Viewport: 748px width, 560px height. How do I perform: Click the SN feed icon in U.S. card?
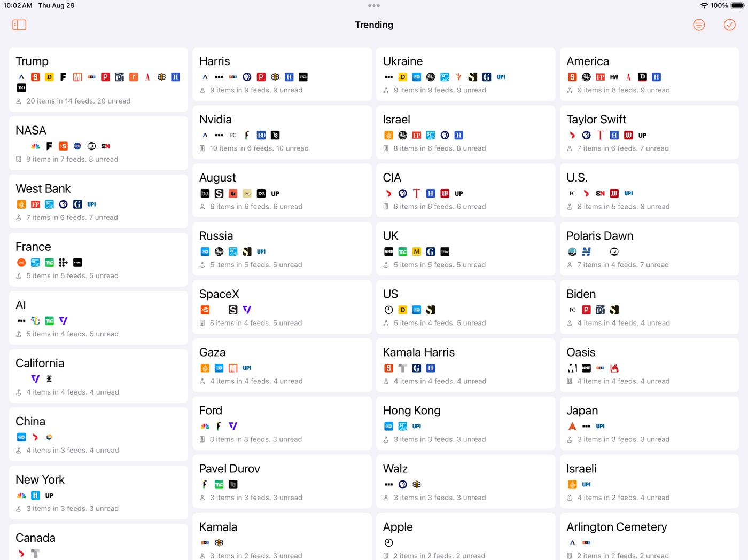pos(601,194)
